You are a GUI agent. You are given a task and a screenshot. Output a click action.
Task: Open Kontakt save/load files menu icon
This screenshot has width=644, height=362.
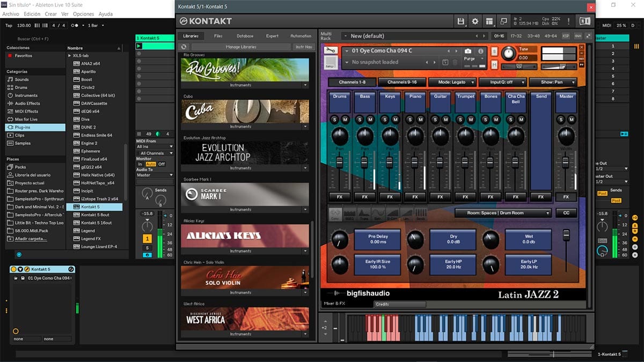(460, 21)
